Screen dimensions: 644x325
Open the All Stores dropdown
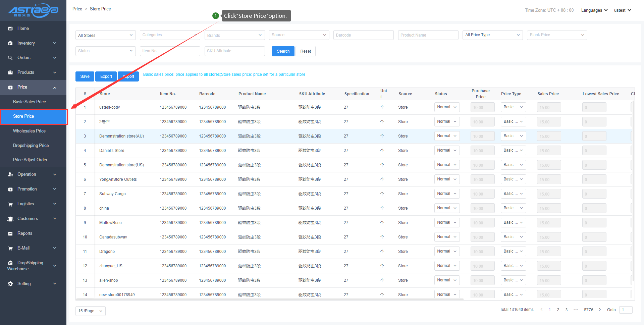tap(105, 35)
